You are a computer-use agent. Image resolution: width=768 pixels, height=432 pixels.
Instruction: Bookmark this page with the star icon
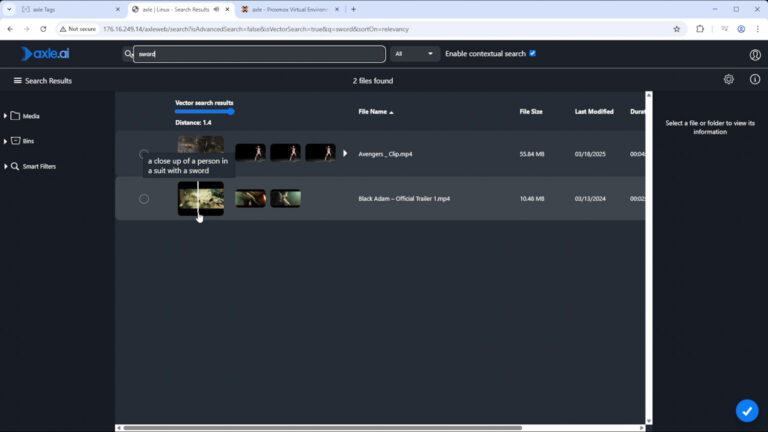click(676, 29)
